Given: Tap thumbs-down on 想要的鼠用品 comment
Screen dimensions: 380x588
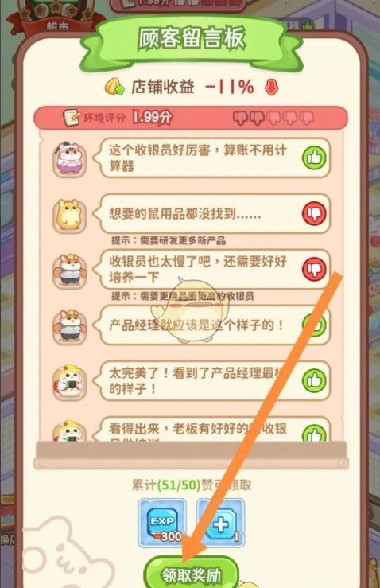Looking at the screenshot, I should (314, 214).
